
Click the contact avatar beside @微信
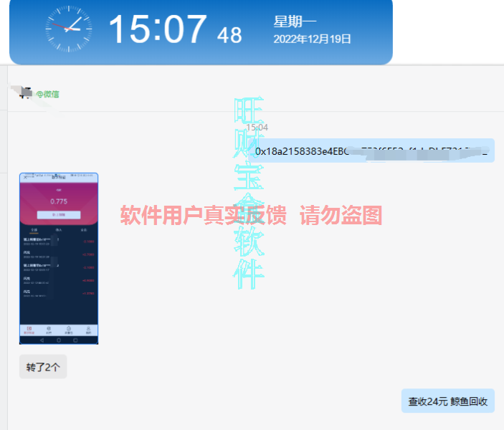pyautogui.click(x=24, y=93)
